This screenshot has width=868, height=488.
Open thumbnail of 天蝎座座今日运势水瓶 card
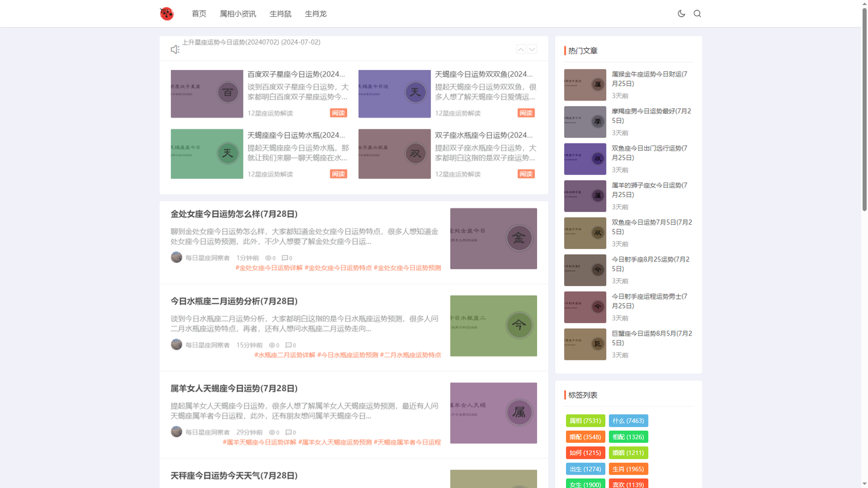207,154
